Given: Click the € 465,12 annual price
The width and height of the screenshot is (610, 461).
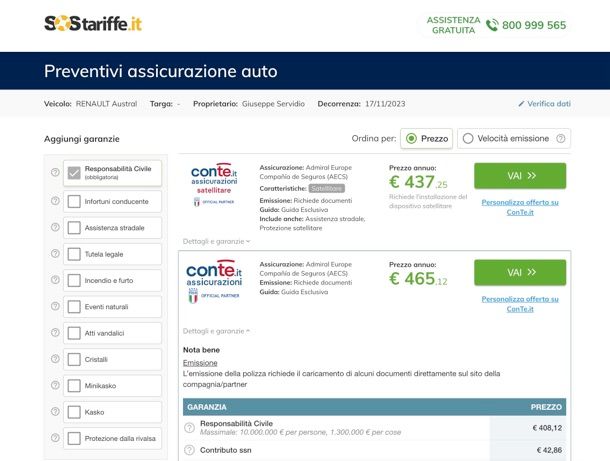Looking at the screenshot, I should pos(418,279).
